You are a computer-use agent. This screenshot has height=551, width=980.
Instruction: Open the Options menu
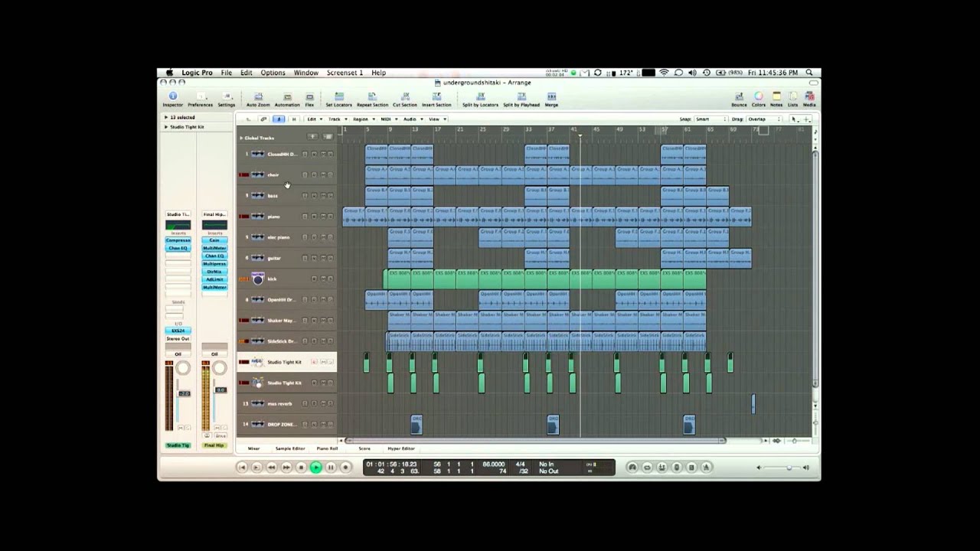(273, 73)
